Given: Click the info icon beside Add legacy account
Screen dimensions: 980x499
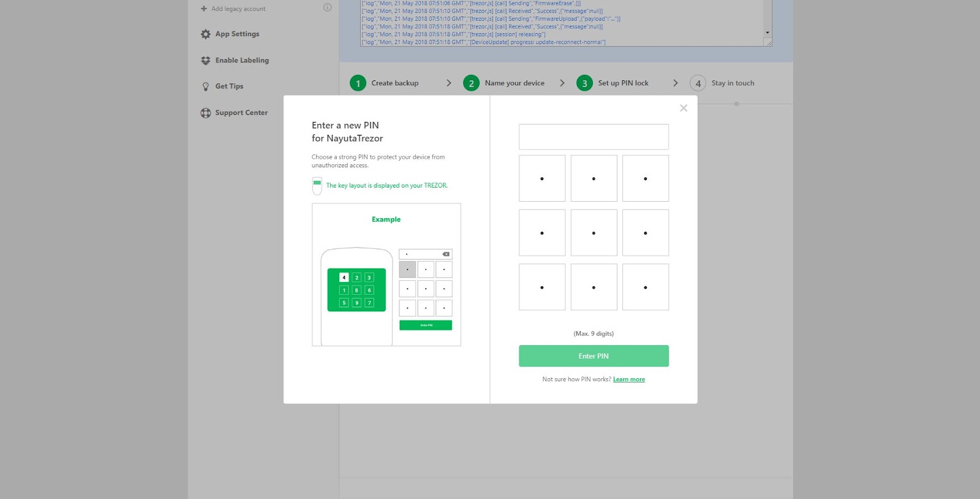Looking at the screenshot, I should pos(327,7).
